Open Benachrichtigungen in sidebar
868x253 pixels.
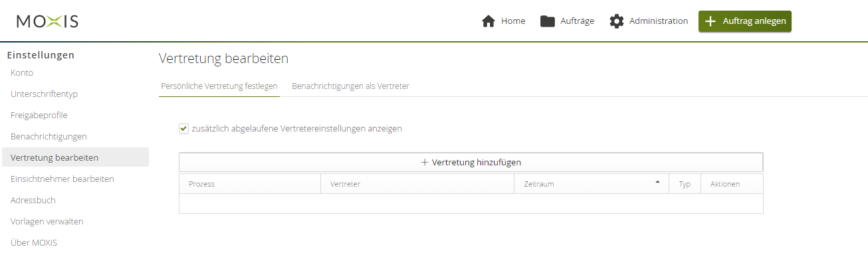tap(49, 137)
